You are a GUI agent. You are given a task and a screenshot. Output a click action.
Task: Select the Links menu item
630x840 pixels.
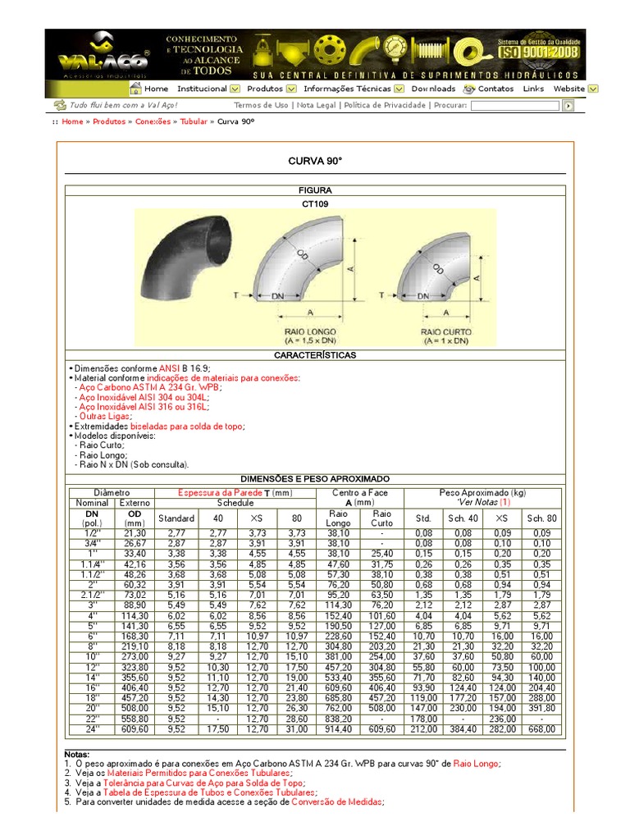(x=533, y=89)
